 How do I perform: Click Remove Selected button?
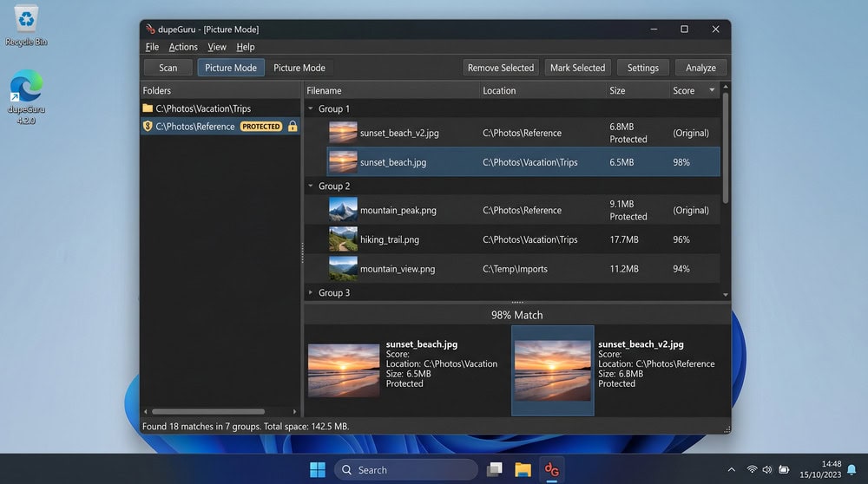(501, 68)
